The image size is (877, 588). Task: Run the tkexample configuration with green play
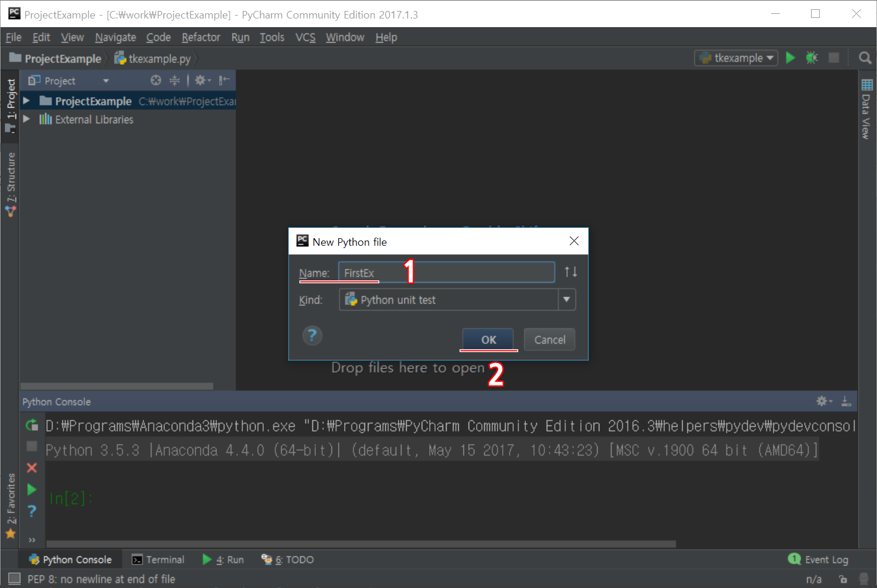[x=790, y=58]
